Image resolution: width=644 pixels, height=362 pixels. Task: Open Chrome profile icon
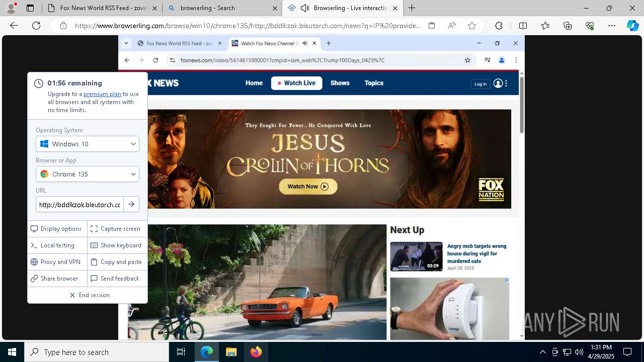[502, 60]
